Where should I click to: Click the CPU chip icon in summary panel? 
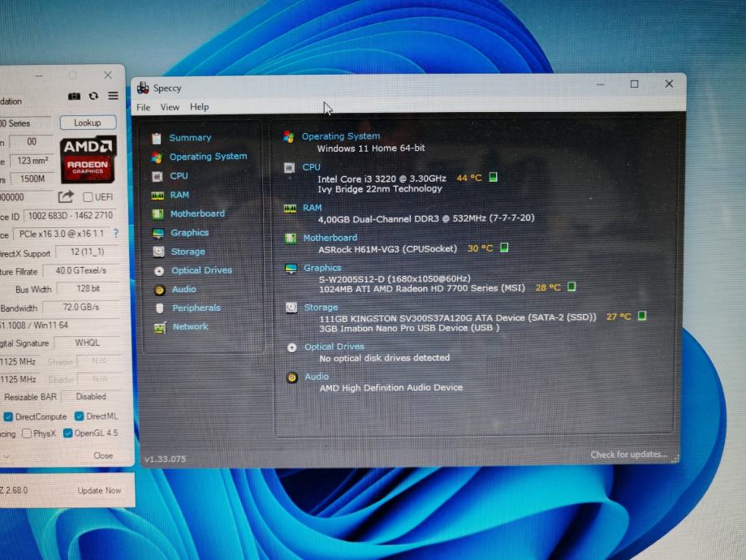pos(289,167)
